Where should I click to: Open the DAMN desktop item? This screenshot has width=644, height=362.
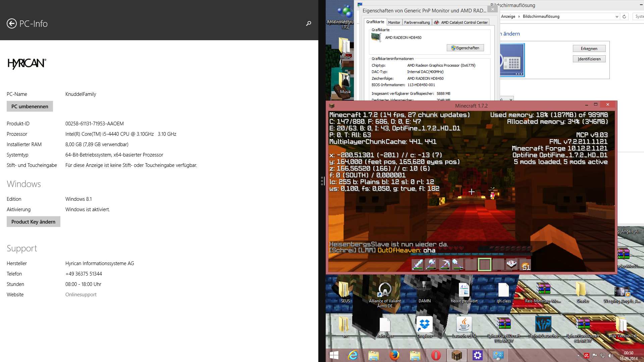click(424, 292)
